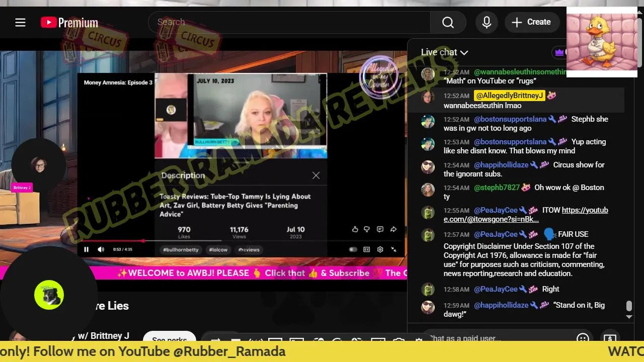
Task: Select the #lolcow hashtag chip
Action: 218,250
